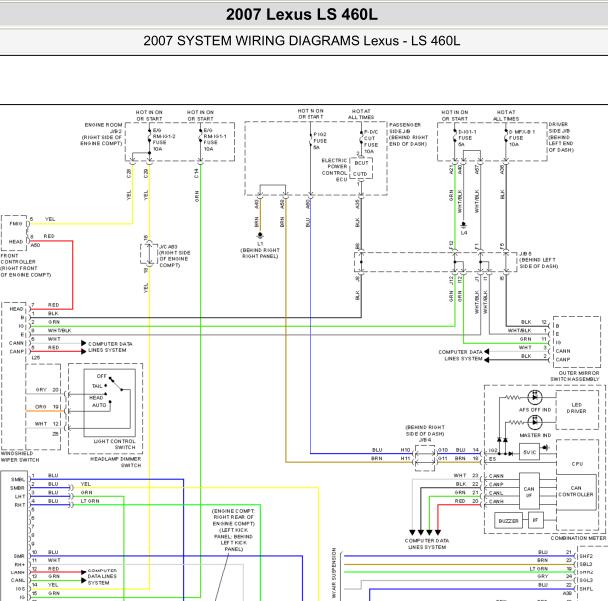This screenshot has width=608, height=601.
Task: Select the D MPX-B 1 FUSE 10A label
Action: click(522, 138)
